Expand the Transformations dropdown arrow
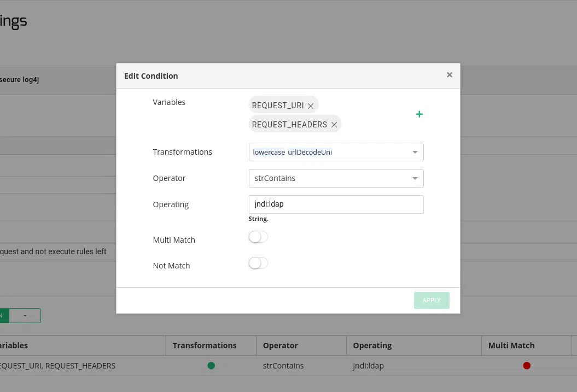 [415, 152]
